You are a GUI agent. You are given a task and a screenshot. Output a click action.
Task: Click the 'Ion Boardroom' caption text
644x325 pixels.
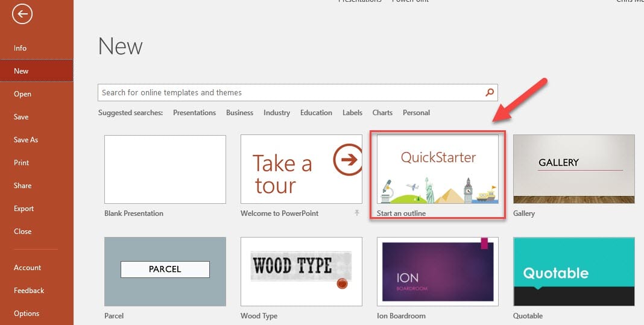[x=401, y=316]
